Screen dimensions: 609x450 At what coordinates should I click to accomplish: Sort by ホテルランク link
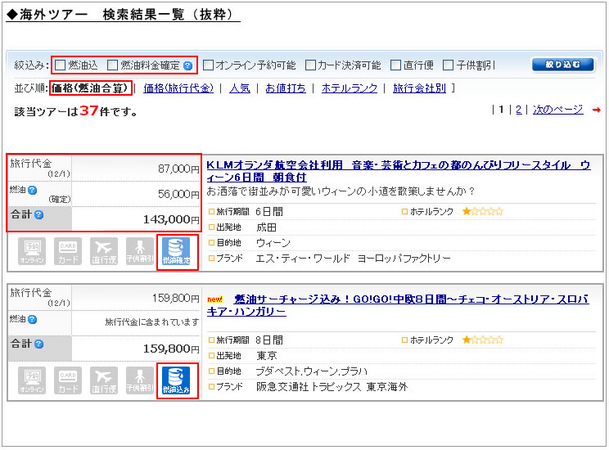point(349,89)
